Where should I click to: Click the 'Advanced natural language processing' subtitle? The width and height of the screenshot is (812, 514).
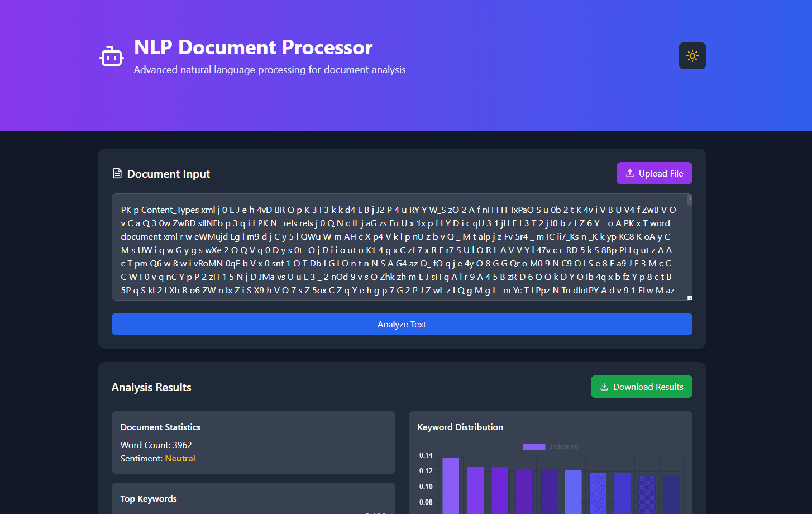click(270, 70)
